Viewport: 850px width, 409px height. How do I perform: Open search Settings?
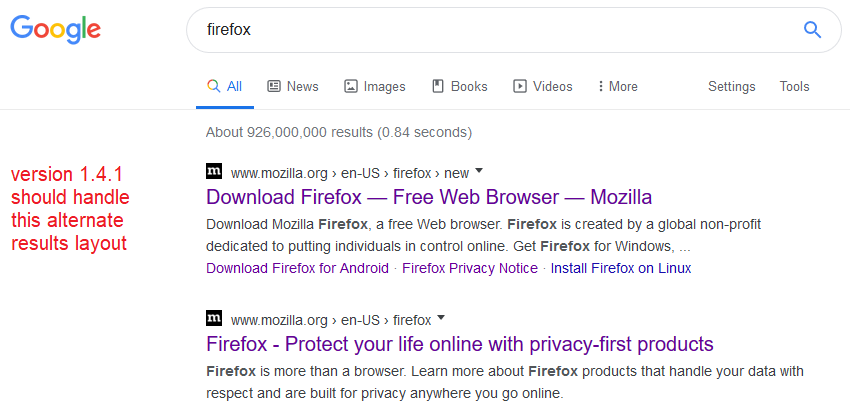coord(731,87)
